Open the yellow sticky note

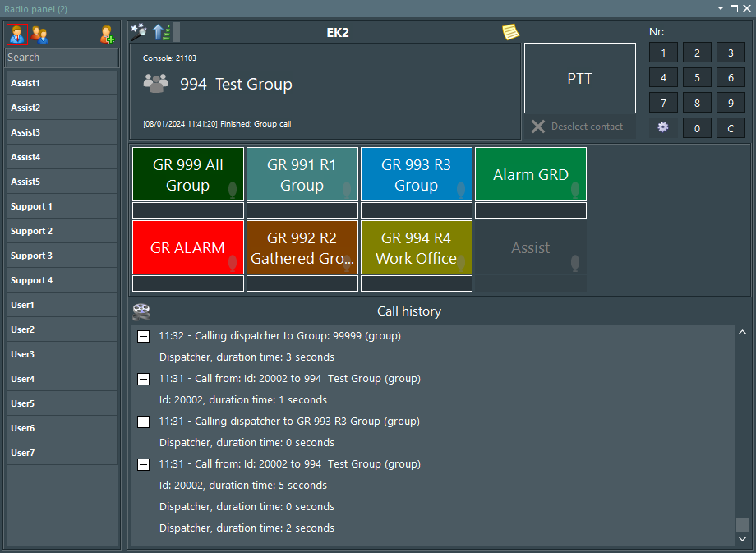point(511,32)
